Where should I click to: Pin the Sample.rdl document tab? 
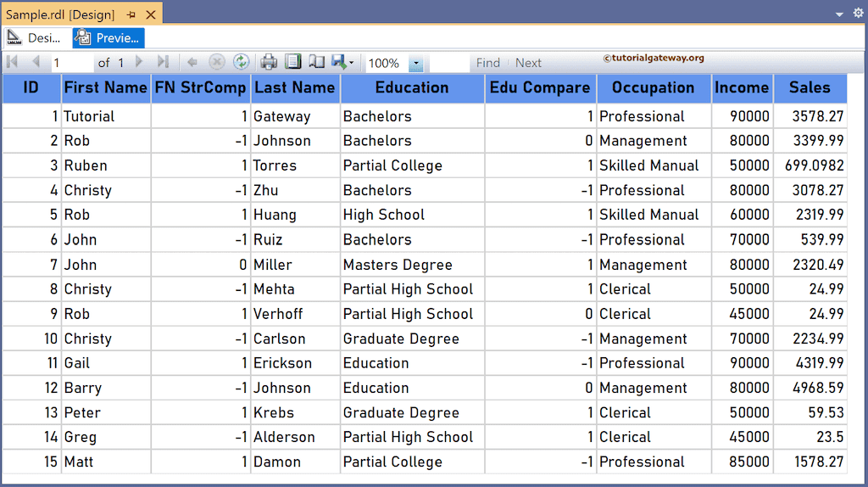131,15
